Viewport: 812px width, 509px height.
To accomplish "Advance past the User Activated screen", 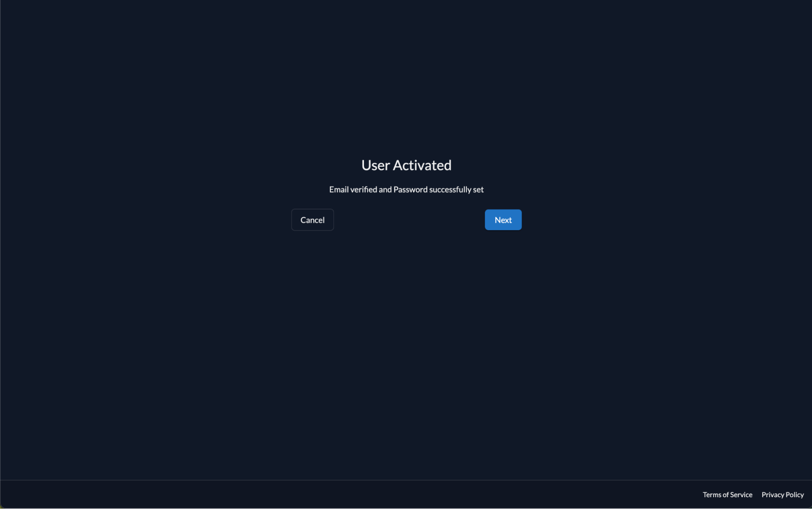I will click(x=503, y=220).
